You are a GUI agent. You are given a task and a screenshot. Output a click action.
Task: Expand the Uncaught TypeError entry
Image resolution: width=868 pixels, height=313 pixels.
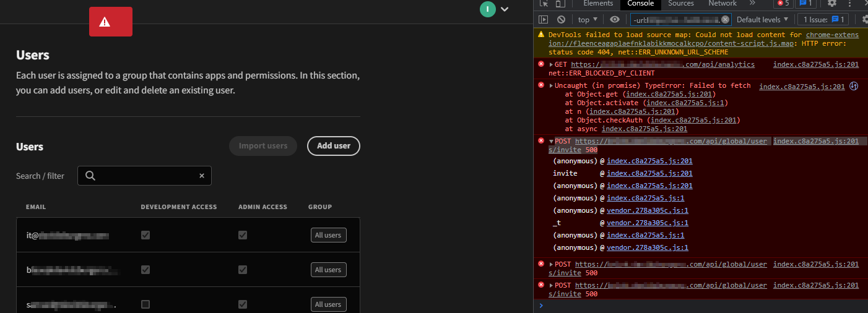pyautogui.click(x=552, y=85)
